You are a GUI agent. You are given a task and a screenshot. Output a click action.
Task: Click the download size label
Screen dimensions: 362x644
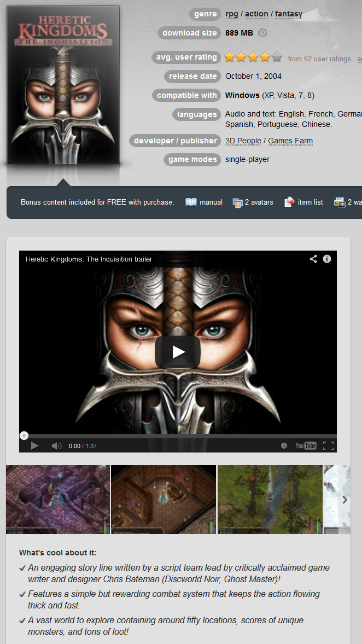pyautogui.click(x=189, y=33)
